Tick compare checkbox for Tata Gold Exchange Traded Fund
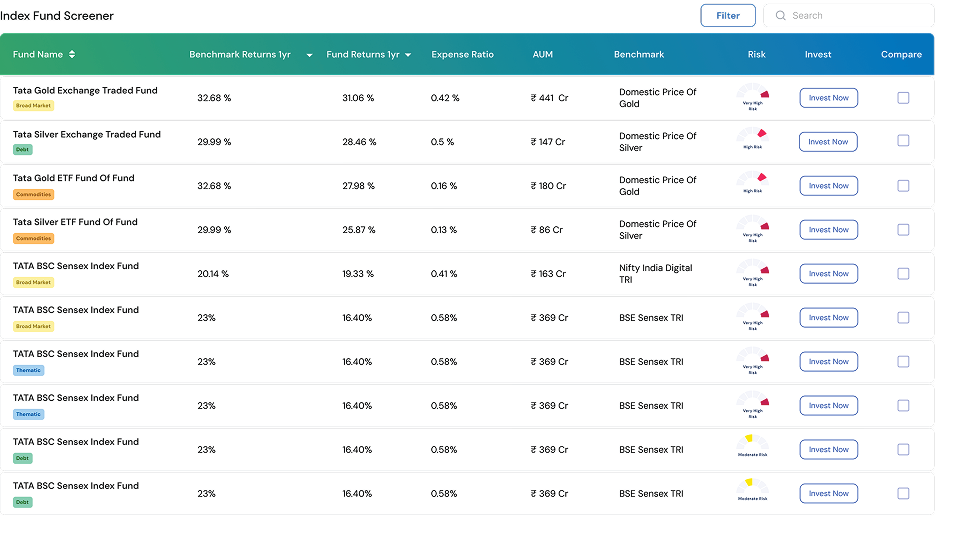Image resolution: width=964 pixels, height=541 pixels. click(x=903, y=98)
